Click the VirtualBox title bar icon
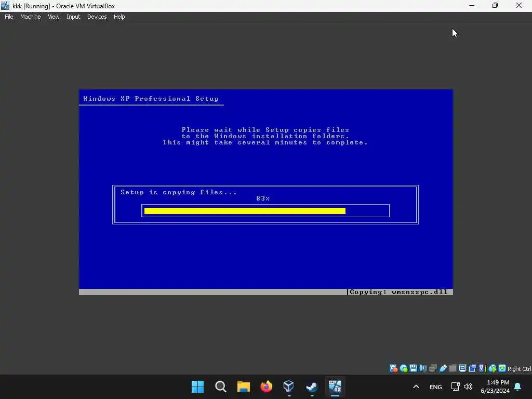Image resolution: width=532 pixels, height=399 pixels. (x=5, y=6)
